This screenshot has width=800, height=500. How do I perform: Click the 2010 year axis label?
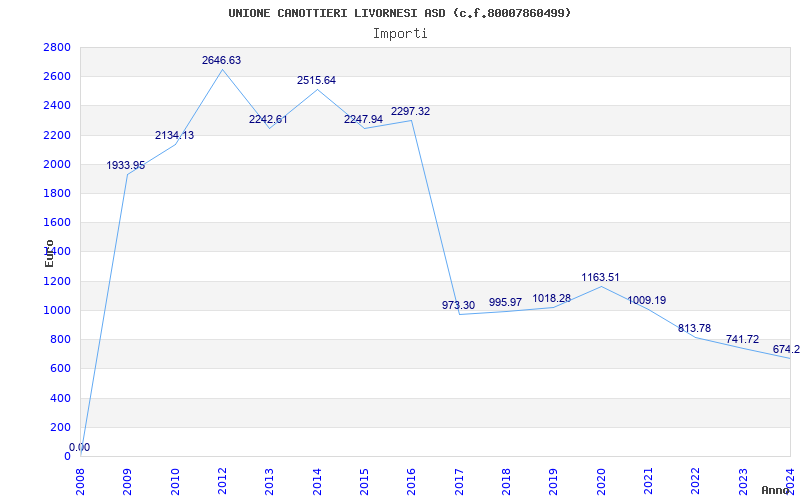point(174,482)
